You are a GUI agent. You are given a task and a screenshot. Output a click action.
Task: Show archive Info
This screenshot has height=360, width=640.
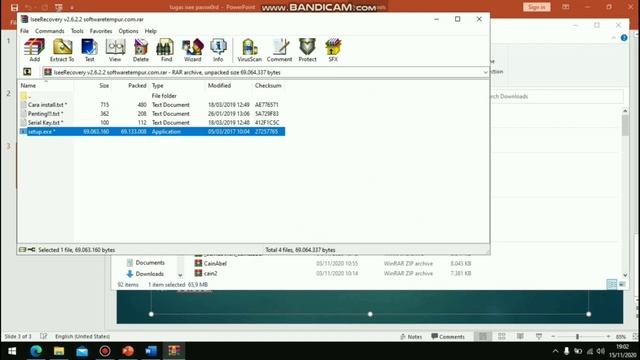(218, 50)
